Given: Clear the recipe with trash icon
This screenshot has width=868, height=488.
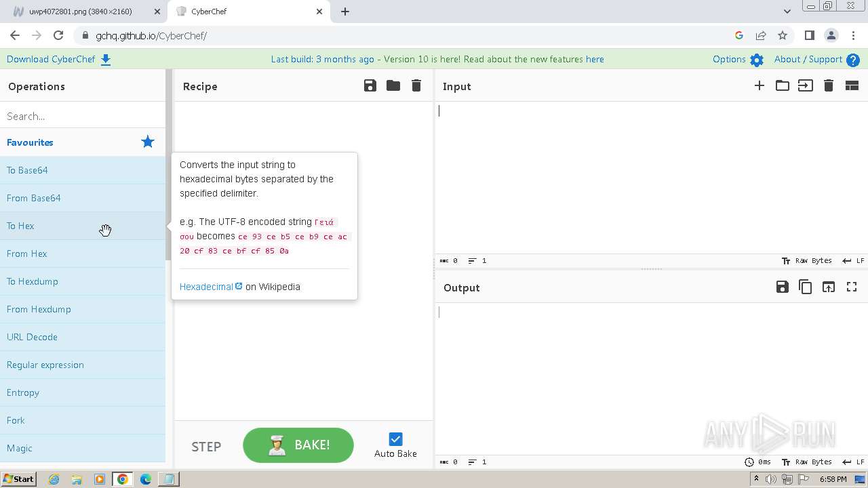Looking at the screenshot, I should click(x=416, y=85).
